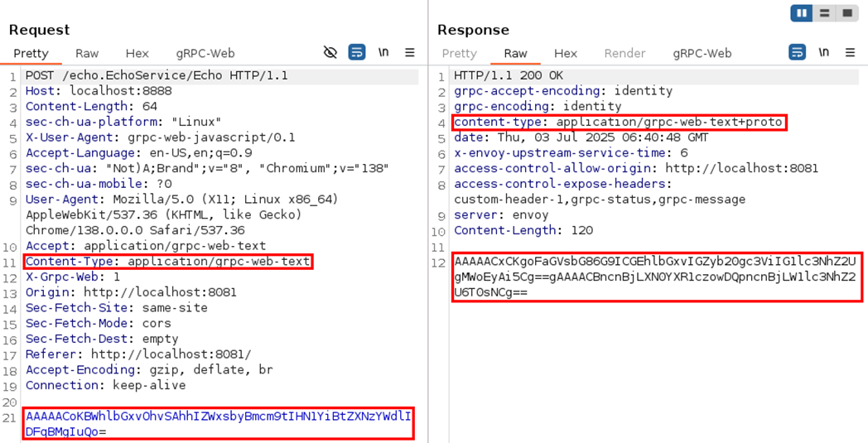Toggle line wrap in Response panel

coord(797,52)
